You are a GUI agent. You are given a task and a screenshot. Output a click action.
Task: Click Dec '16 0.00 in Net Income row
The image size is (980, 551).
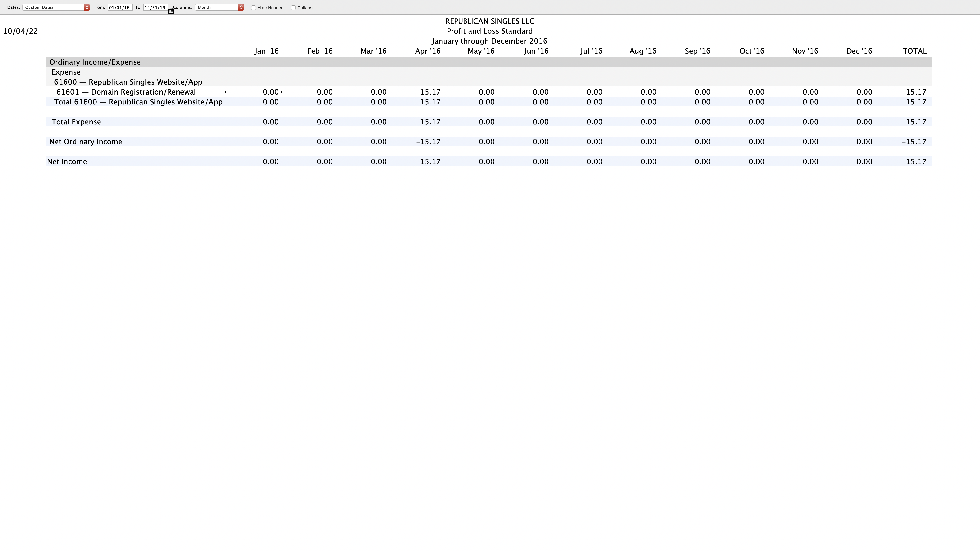864,162
